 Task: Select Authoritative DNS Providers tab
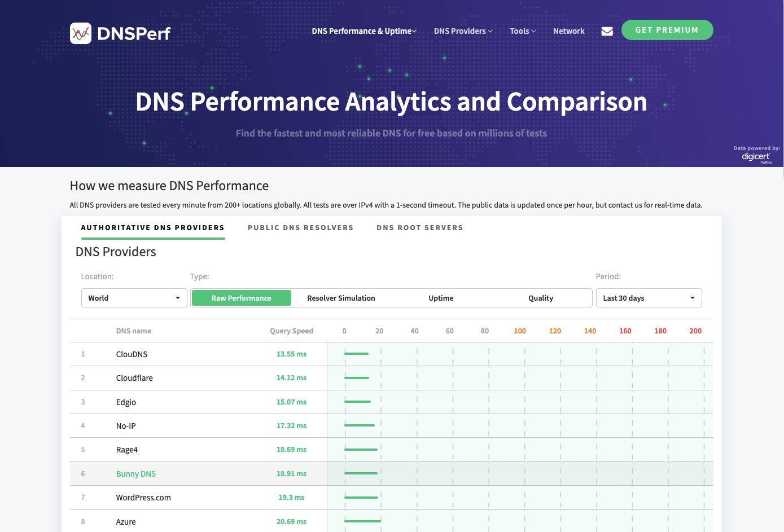[x=153, y=228]
